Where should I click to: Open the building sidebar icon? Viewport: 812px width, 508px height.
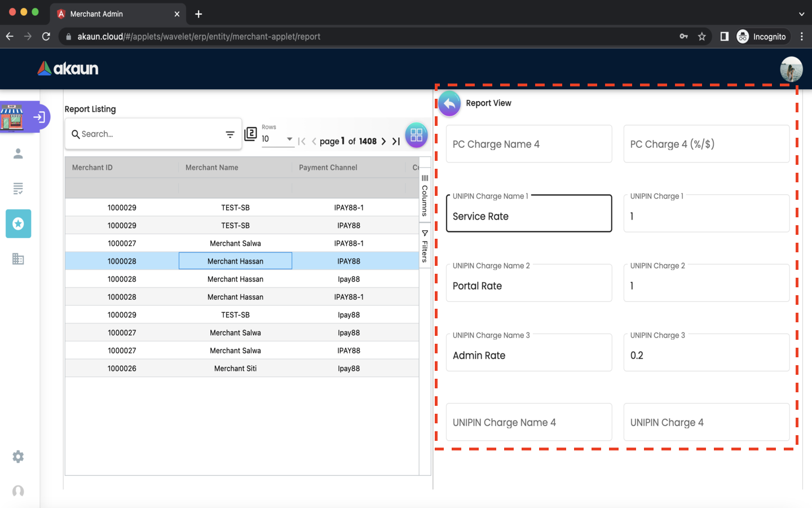(18, 259)
